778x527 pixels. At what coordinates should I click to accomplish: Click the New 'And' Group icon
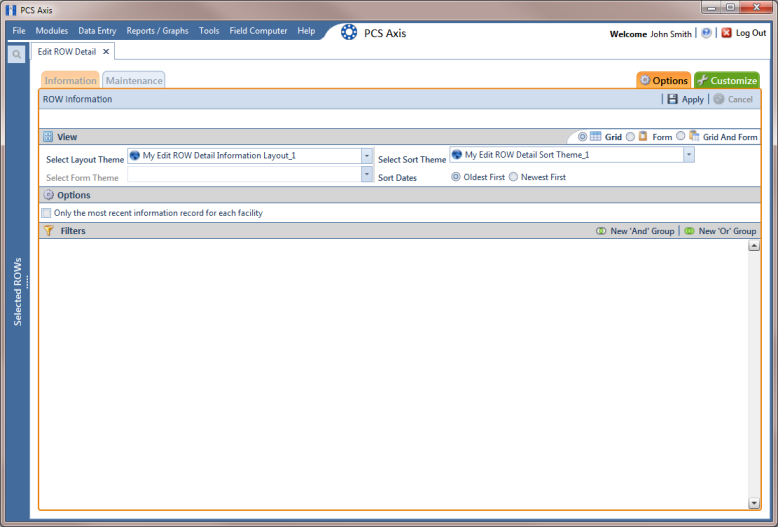click(x=601, y=231)
